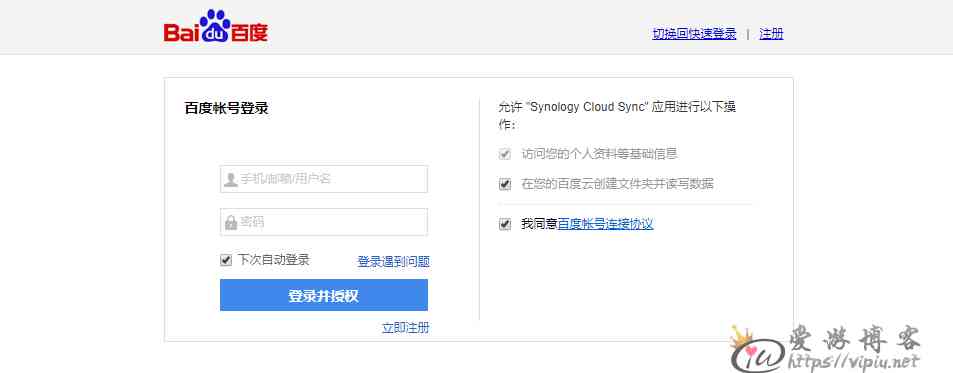Click the 注册 link in header
The width and height of the screenshot is (953, 373).
(771, 34)
